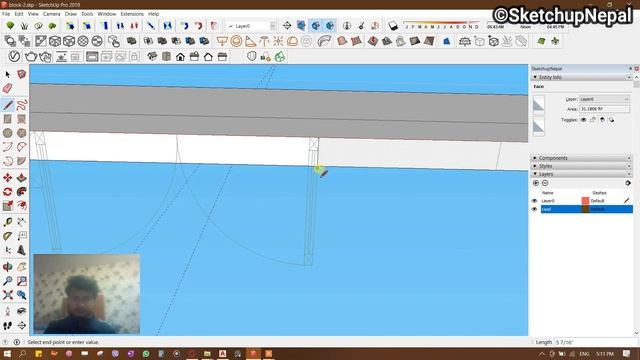Click the Layer0 color swatch
This screenshot has height=360, width=640.
coord(585,201)
